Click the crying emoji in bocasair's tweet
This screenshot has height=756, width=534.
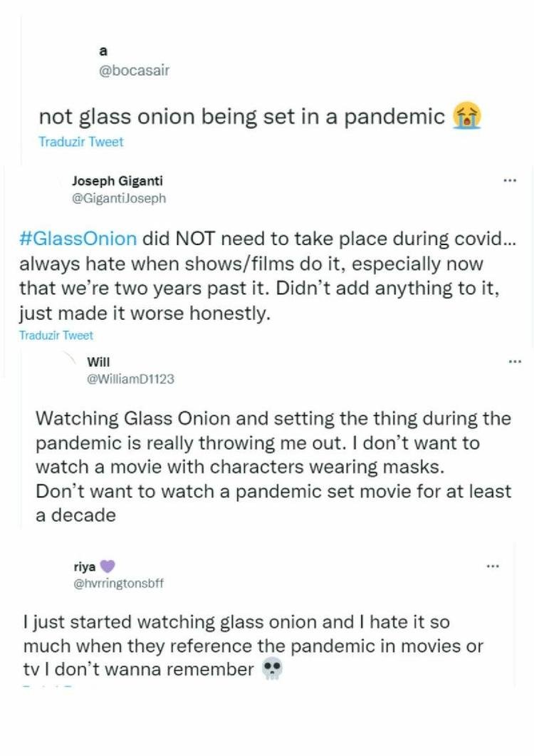pos(467,116)
